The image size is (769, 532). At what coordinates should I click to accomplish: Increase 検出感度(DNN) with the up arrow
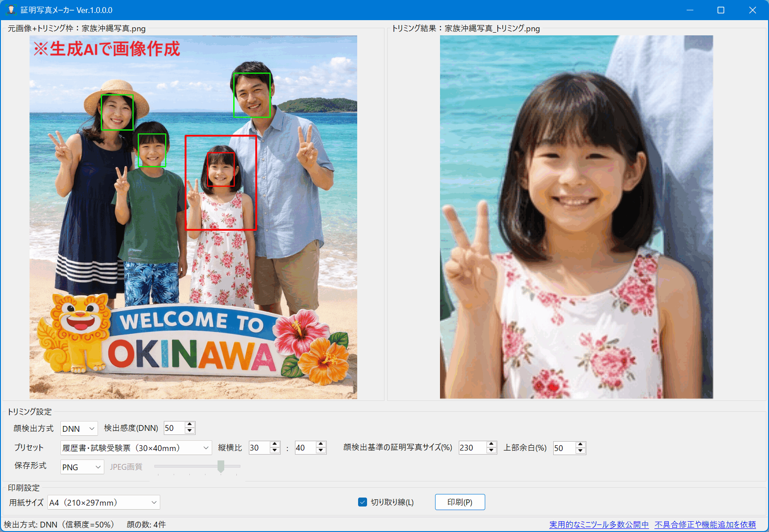[190, 425]
